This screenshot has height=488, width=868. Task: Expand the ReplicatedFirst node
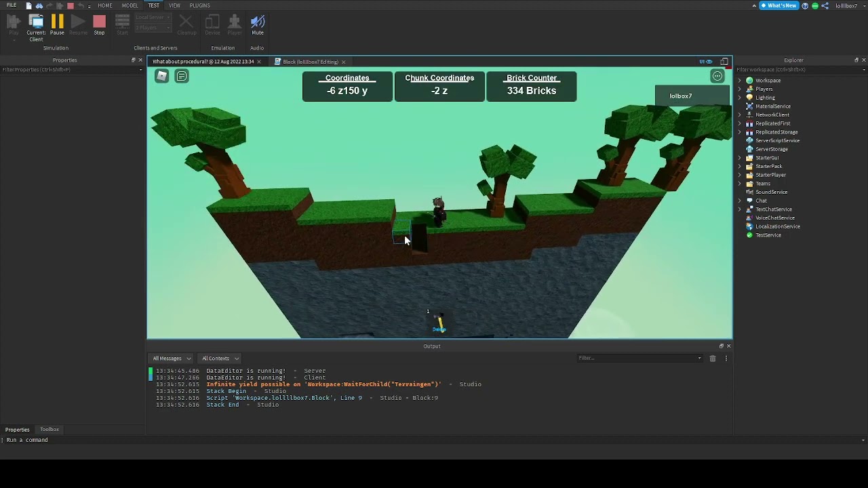click(x=740, y=123)
